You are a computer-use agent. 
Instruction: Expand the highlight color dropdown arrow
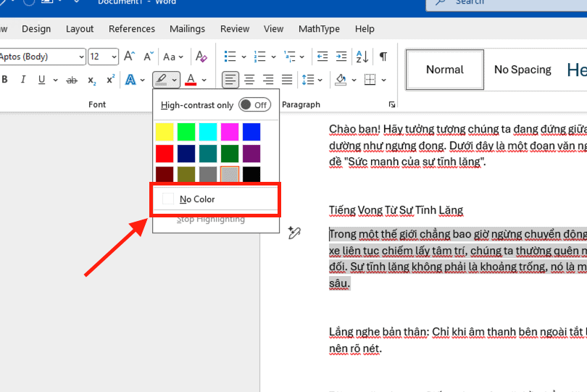point(175,80)
